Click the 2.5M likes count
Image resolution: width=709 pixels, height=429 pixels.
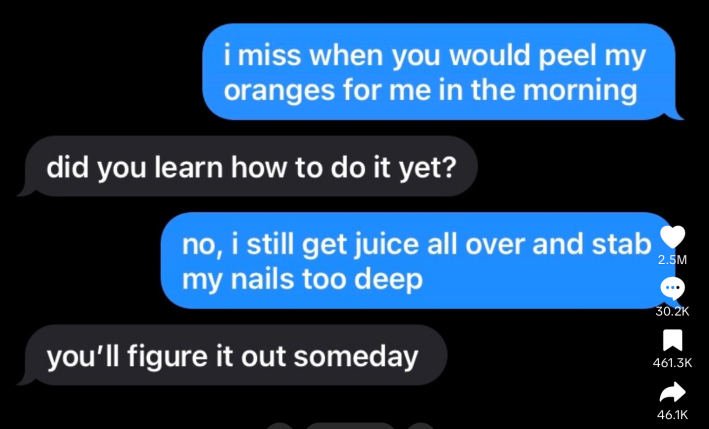click(x=672, y=260)
